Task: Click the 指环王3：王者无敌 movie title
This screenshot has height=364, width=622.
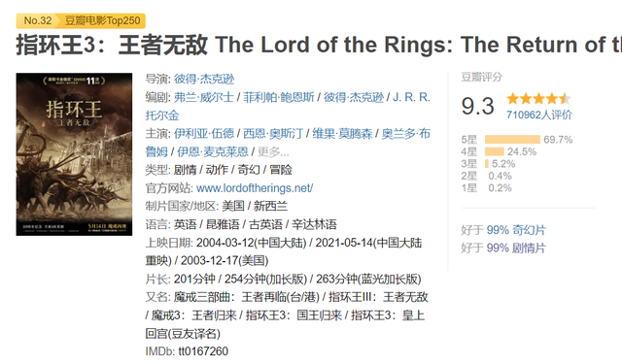Action: point(112,45)
